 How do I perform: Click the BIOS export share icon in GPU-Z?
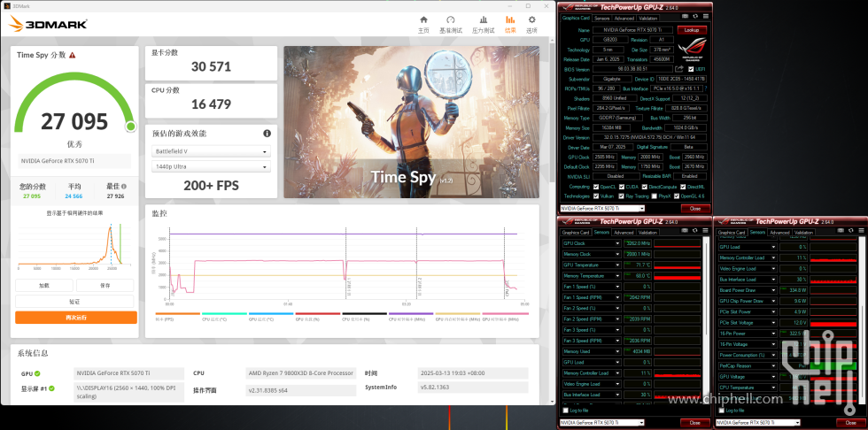[x=679, y=68]
